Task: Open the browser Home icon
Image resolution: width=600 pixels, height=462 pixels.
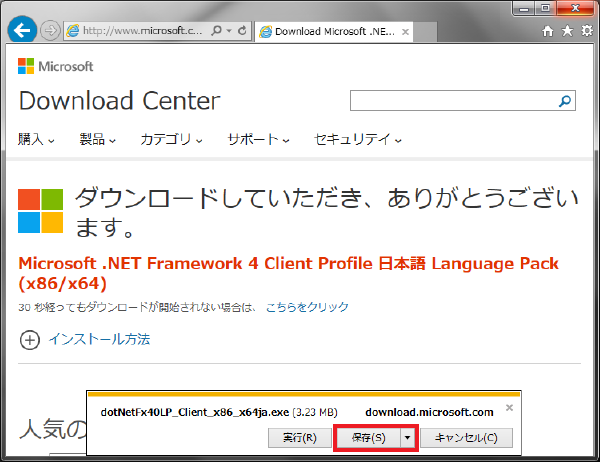Action: pos(548,31)
